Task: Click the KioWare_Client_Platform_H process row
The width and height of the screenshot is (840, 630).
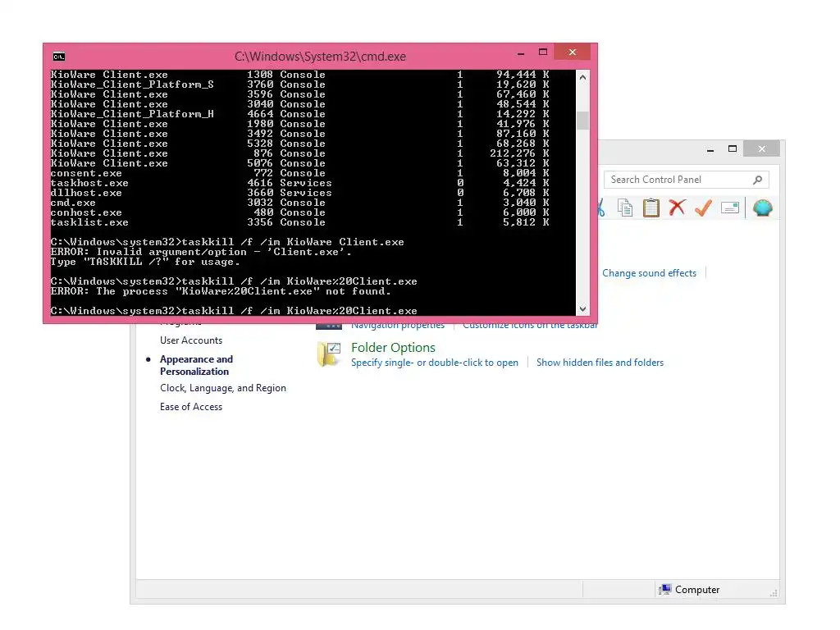Action: point(300,114)
